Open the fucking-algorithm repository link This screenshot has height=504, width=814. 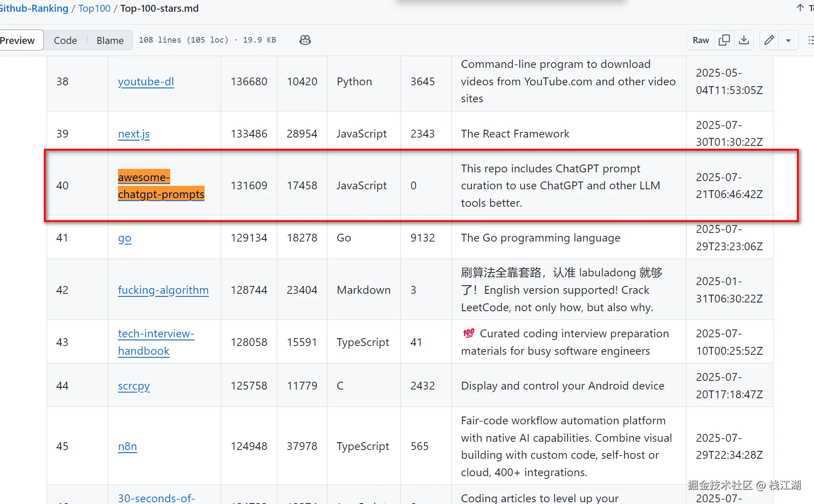(163, 290)
